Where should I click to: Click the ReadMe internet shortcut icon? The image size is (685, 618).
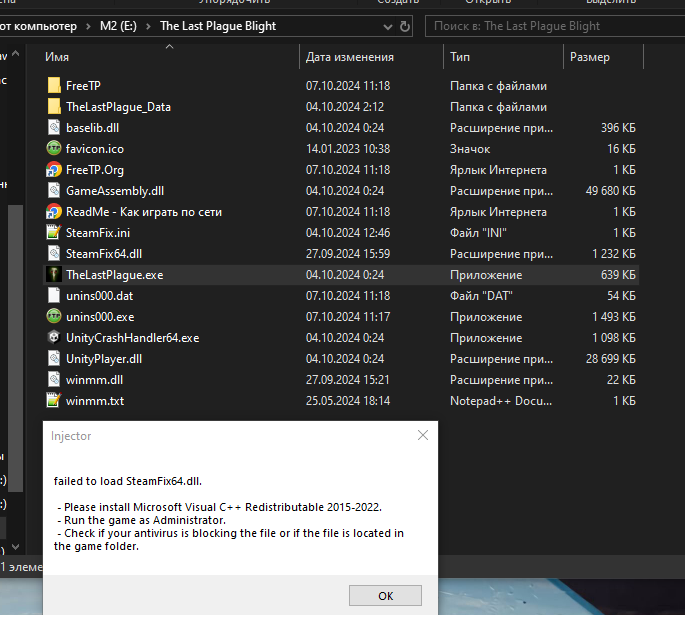coord(54,212)
